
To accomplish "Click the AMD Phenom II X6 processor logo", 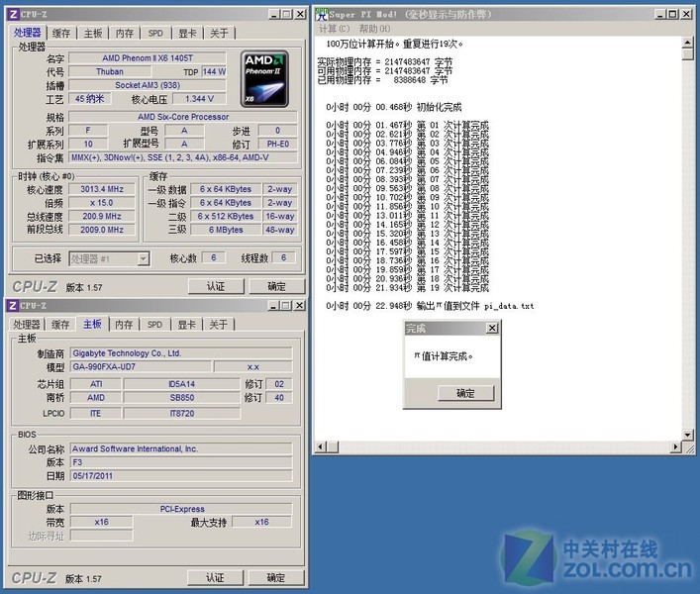I will click(264, 78).
